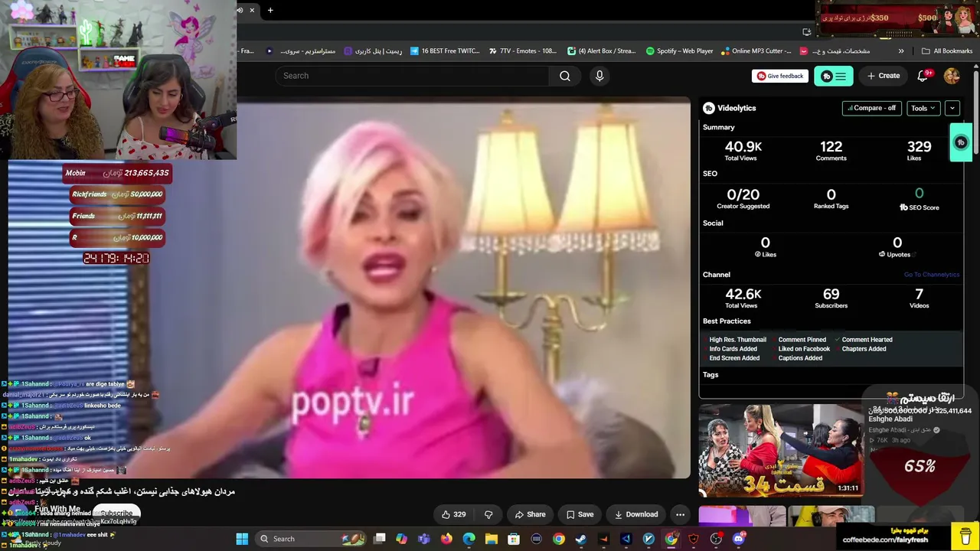Close the current browser tab
This screenshot has height=551, width=980.
tap(252, 10)
